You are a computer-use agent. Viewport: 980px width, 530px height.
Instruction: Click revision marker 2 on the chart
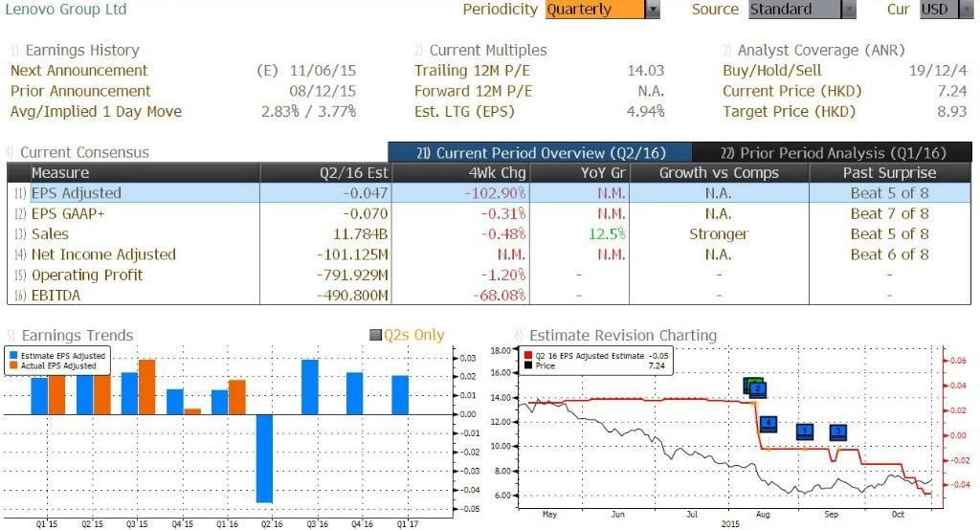tap(757, 388)
